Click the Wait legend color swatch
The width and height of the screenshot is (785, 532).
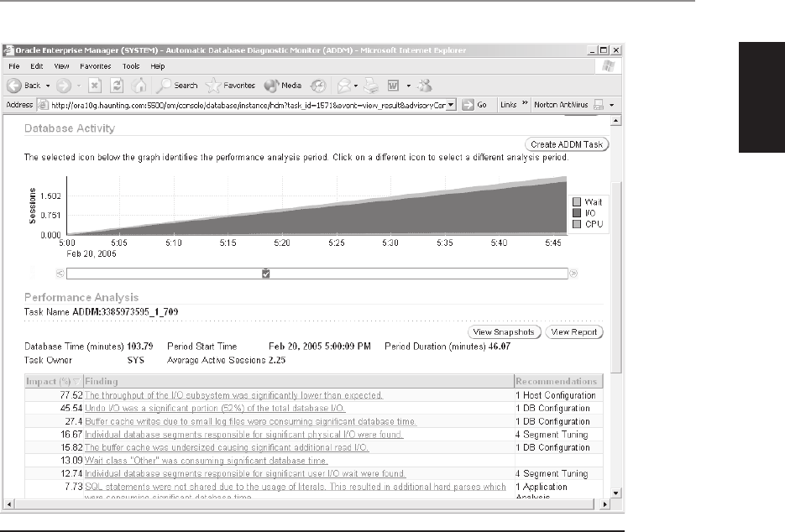tap(577, 201)
